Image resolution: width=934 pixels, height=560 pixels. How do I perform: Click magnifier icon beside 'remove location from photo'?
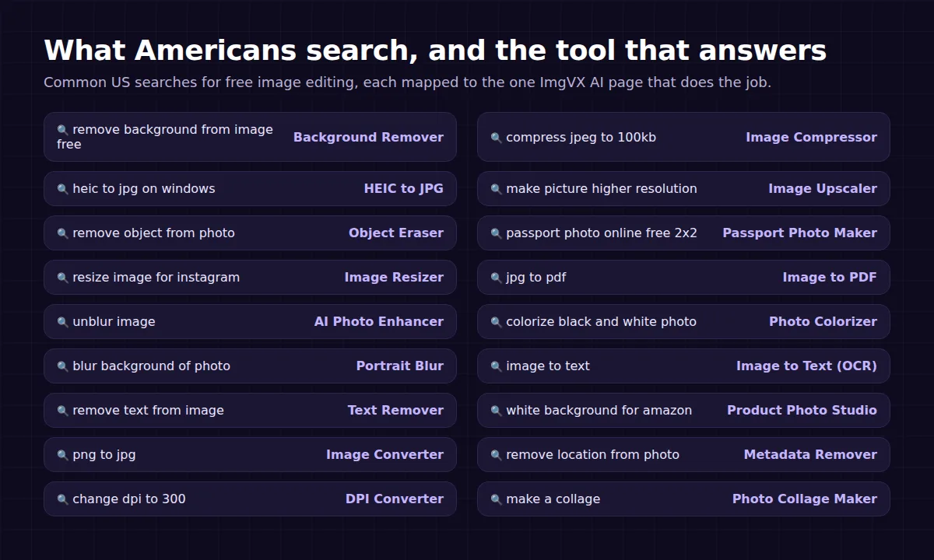497,455
